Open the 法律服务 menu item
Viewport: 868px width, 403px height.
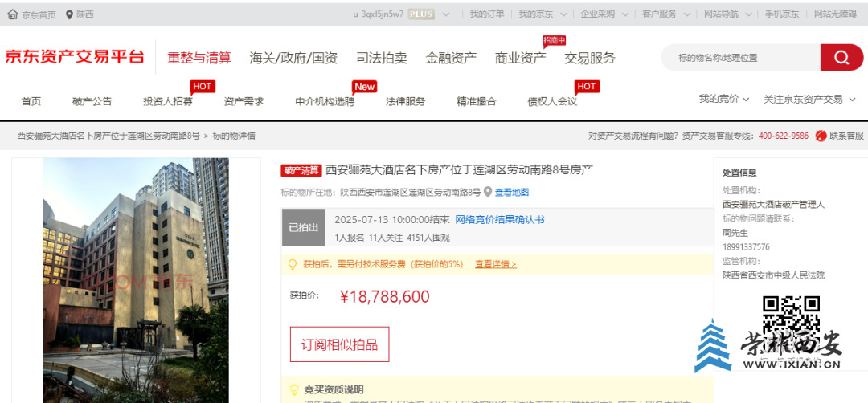[405, 101]
